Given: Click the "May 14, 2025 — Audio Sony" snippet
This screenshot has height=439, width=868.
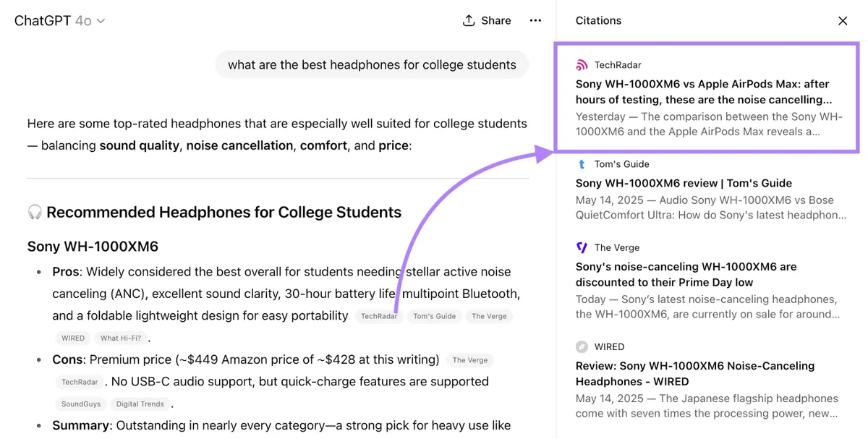Looking at the screenshot, I should tap(711, 208).
